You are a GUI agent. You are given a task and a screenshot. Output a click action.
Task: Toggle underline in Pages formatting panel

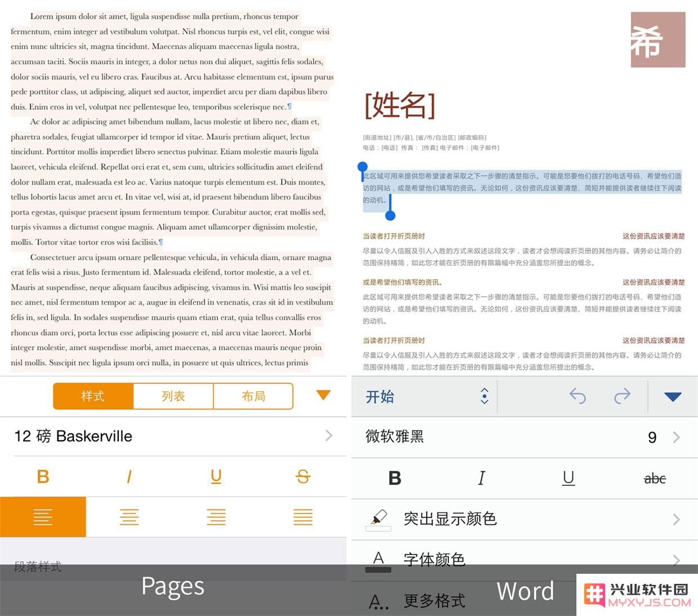(216, 477)
